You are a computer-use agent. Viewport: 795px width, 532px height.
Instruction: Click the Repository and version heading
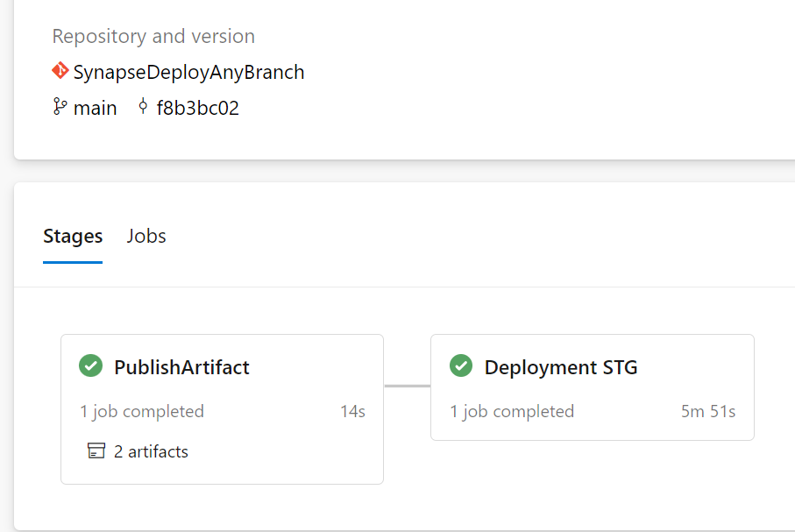(x=153, y=37)
